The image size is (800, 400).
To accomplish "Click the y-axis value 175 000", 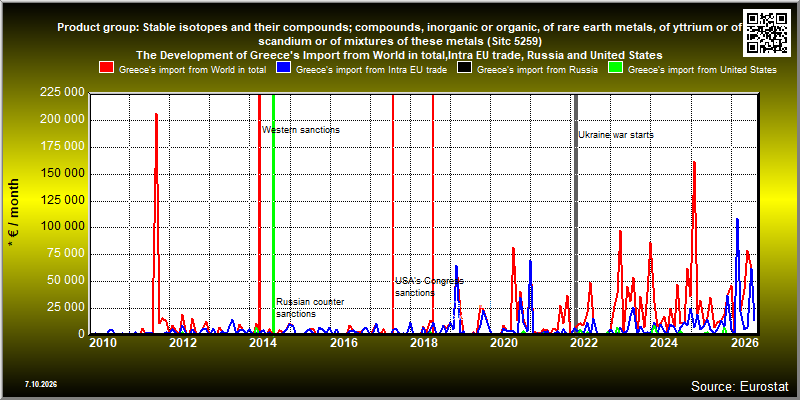I will (63, 147).
